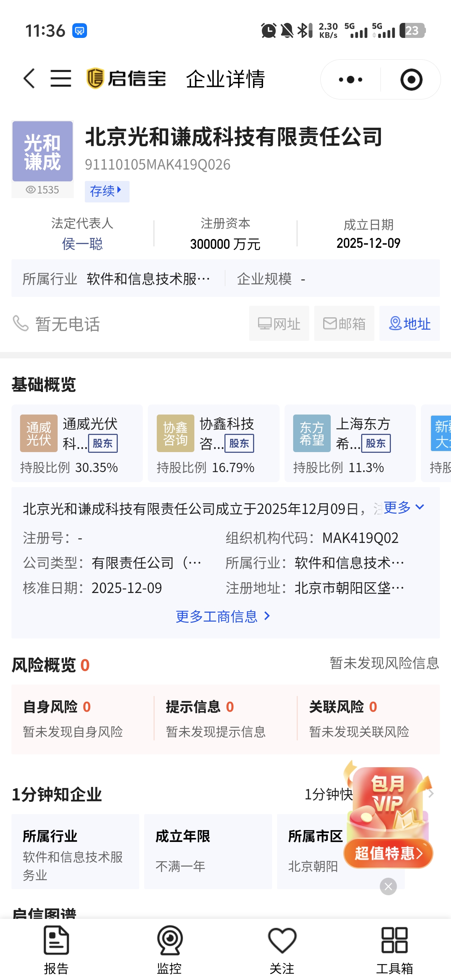This screenshot has width=451, height=980.
Task: Tap the 暂无电话 phone icon
Action: pyautogui.click(x=20, y=324)
